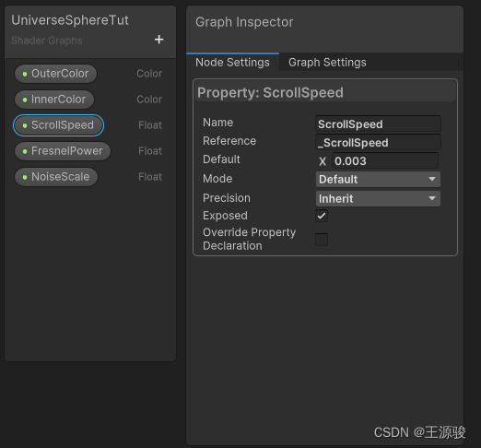Viewport: 481px width, 448px height.
Task: Add a new property with the plus icon
Action: coord(158,40)
